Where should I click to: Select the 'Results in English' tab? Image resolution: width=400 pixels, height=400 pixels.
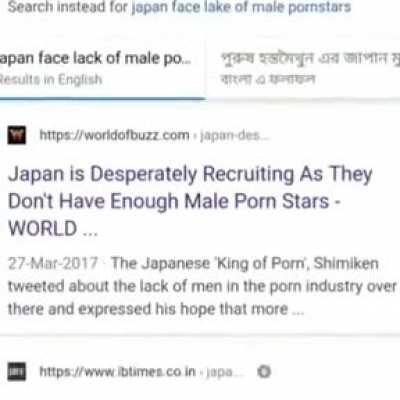coord(102,68)
